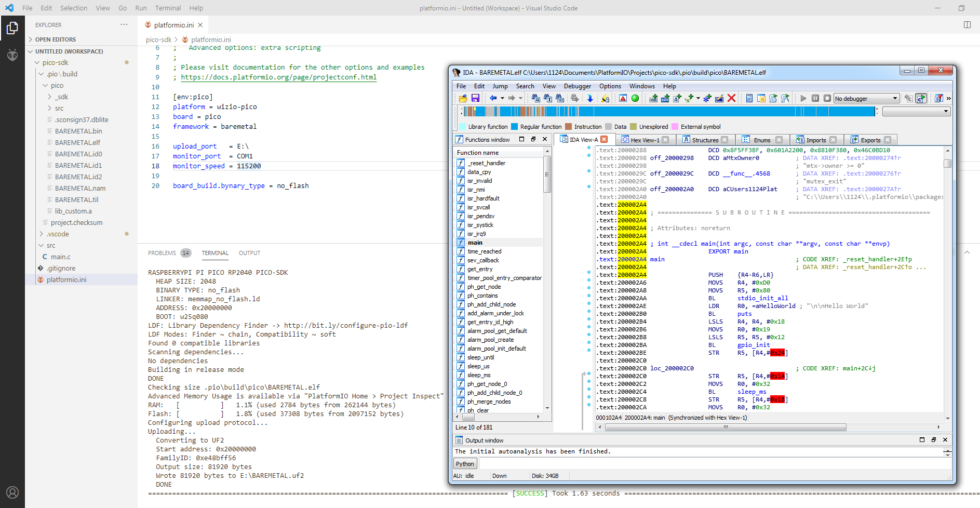
Task: Click the Python button in IDA output
Action: [465, 464]
